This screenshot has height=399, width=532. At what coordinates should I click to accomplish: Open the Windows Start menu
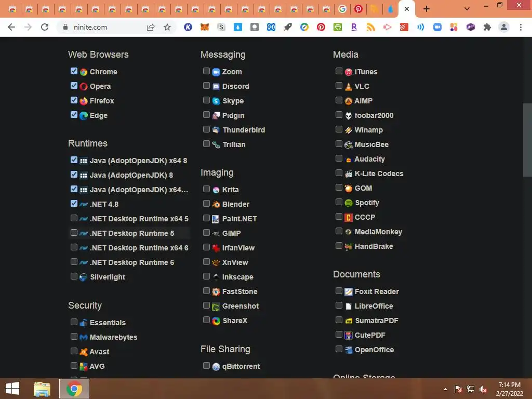12,389
